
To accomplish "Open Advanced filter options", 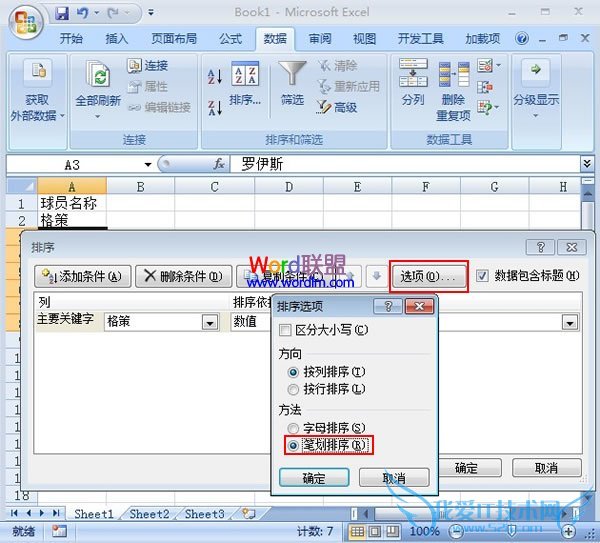I will point(337,108).
